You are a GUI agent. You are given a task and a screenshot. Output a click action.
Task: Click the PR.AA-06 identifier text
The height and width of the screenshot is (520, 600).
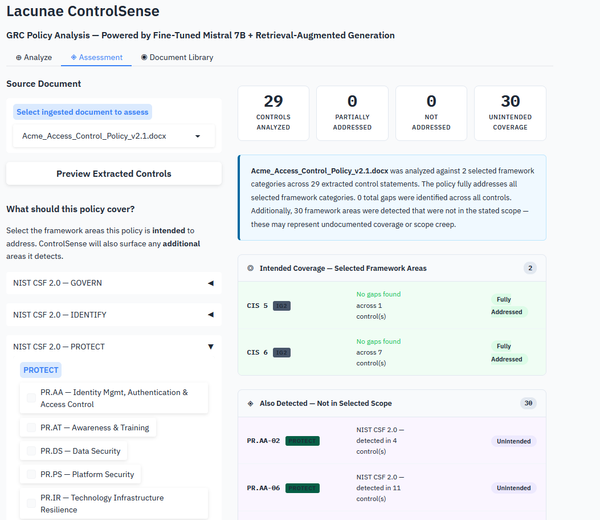263,488
